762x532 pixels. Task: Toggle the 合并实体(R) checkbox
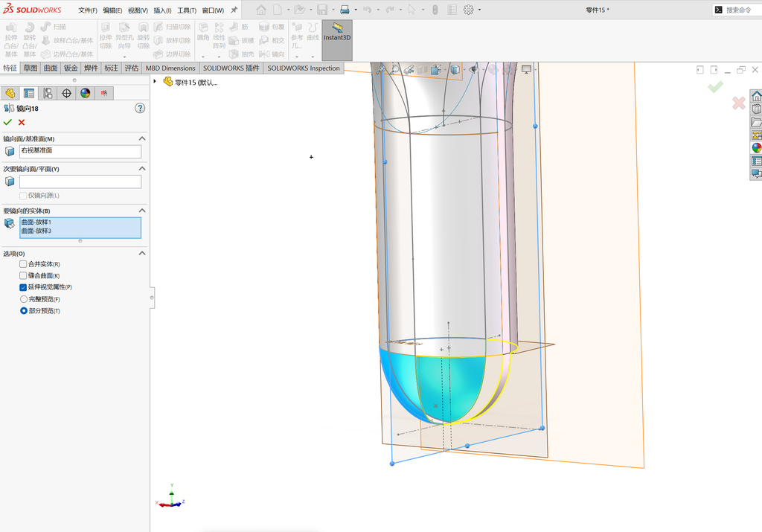(23, 264)
